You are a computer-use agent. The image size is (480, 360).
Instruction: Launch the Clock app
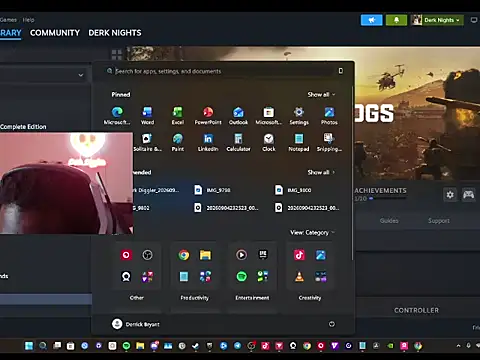[269, 143]
